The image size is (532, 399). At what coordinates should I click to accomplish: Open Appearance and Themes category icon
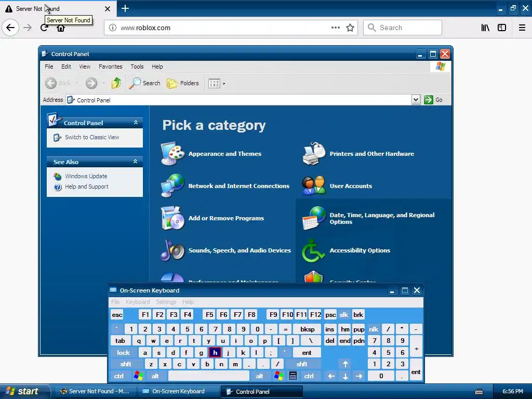tap(172, 154)
